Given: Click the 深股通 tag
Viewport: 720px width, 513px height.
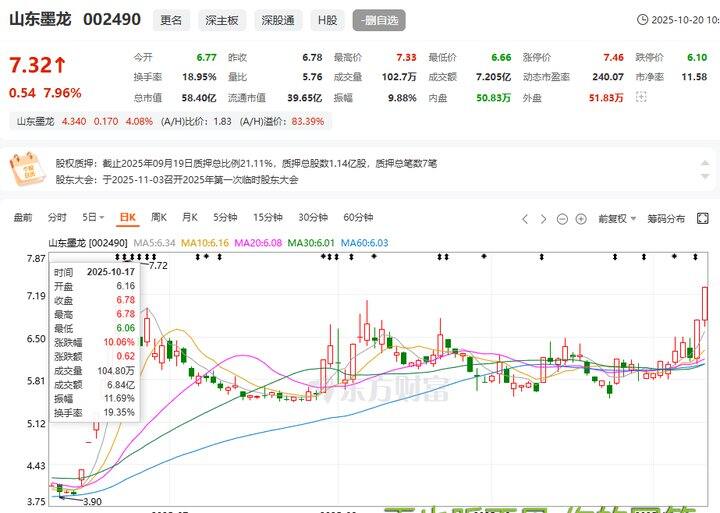Looking at the screenshot, I should (278, 20).
